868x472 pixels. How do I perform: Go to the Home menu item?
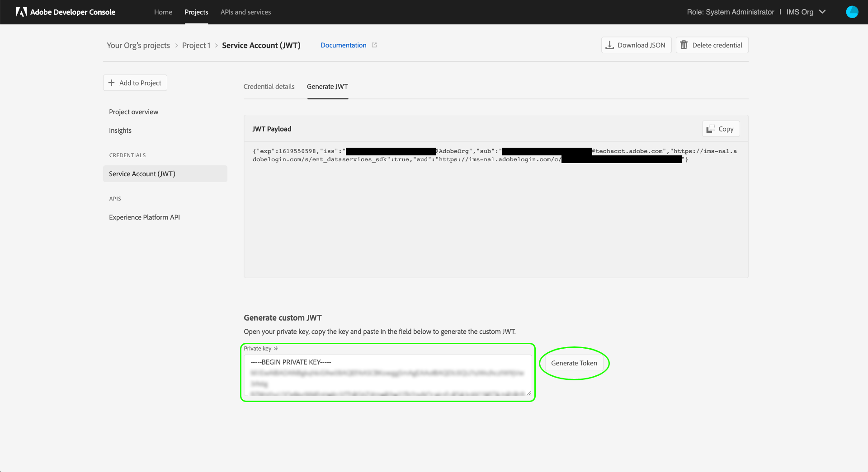point(163,12)
